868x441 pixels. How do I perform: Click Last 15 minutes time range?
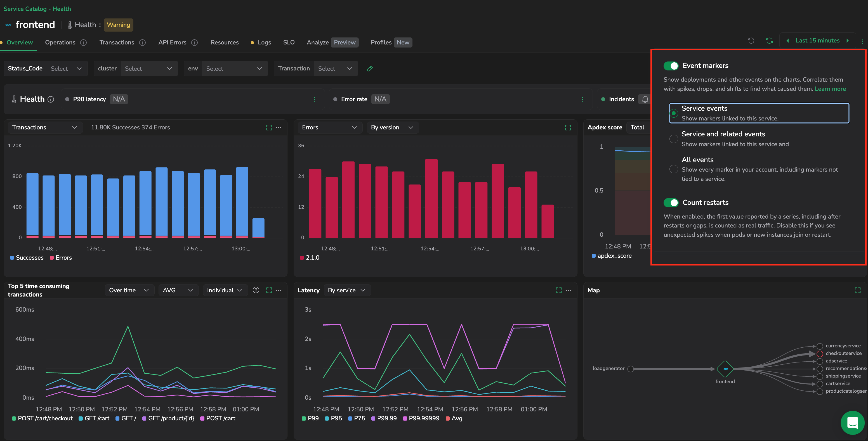(x=817, y=41)
